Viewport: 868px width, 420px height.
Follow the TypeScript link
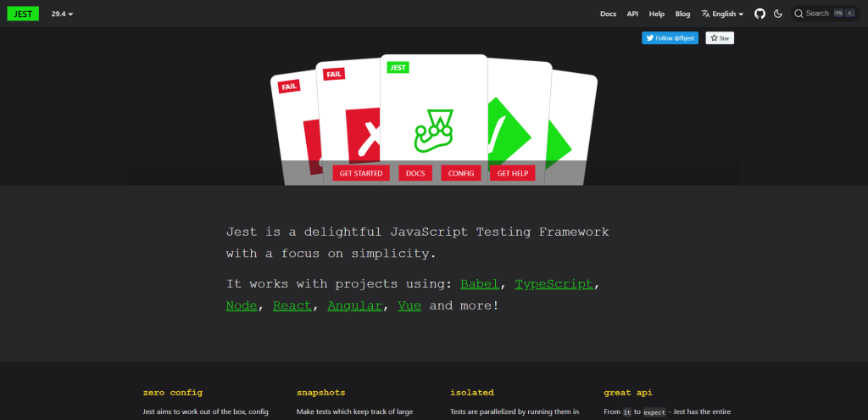tap(554, 284)
